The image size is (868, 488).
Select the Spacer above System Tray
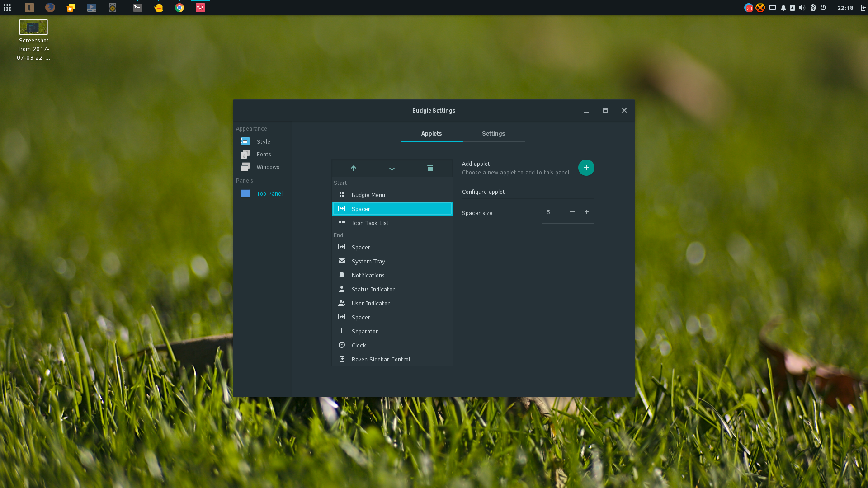tap(392, 247)
